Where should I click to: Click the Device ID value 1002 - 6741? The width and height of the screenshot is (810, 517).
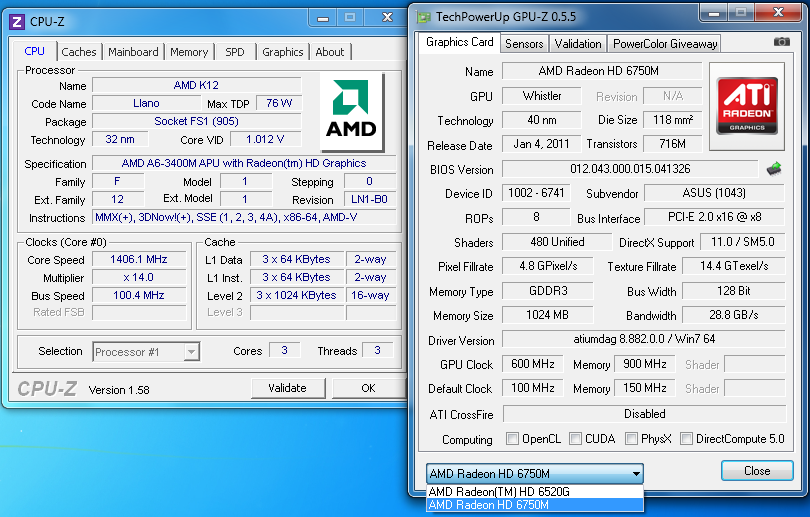coord(536,193)
